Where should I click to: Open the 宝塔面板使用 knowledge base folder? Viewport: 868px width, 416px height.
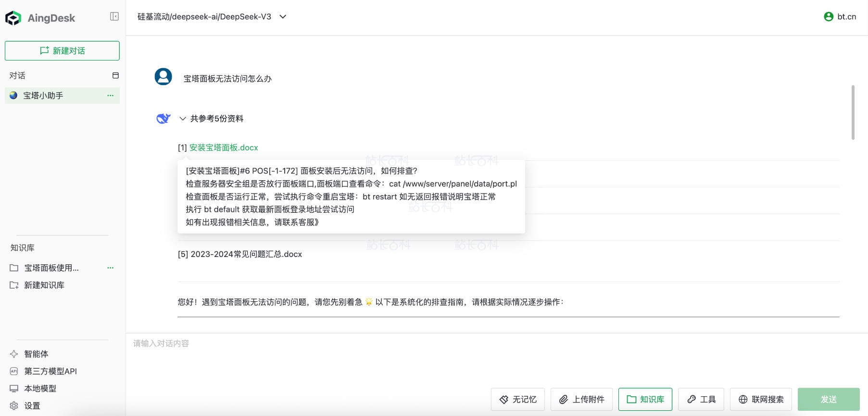tap(51, 268)
